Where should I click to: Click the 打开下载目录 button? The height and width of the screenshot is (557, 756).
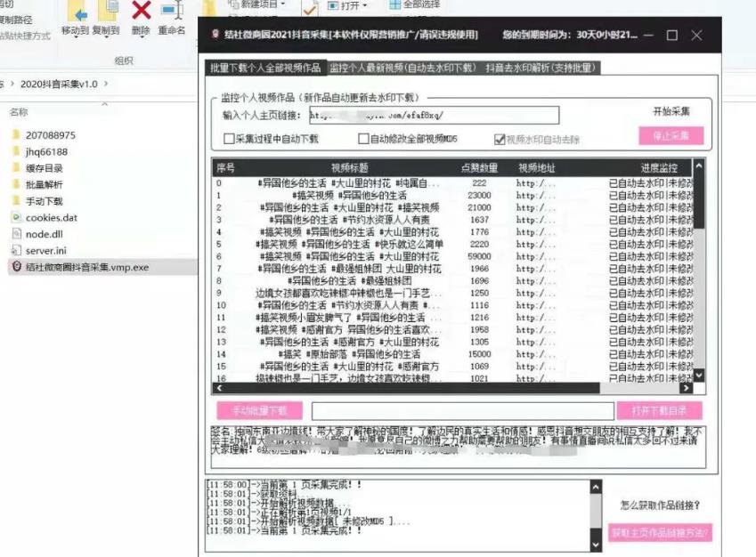tap(659, 410)
